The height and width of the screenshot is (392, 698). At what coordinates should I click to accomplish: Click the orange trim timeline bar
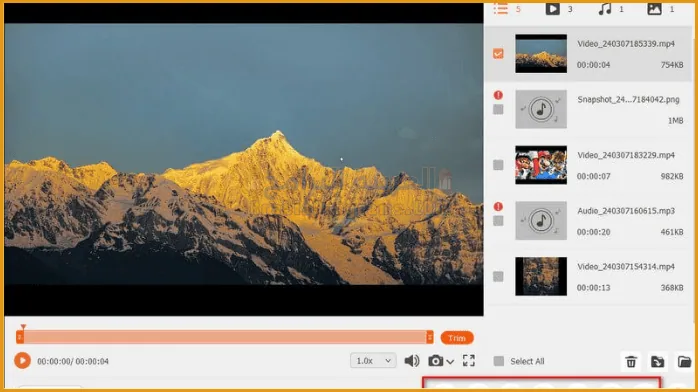(225, 337)
